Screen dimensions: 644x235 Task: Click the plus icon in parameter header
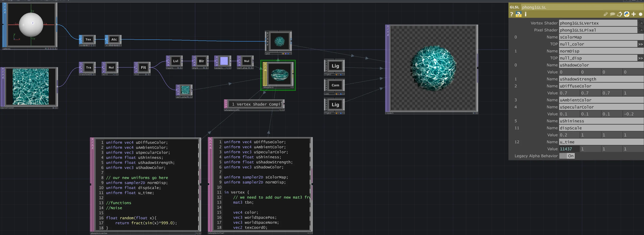(x=633, y=14)
